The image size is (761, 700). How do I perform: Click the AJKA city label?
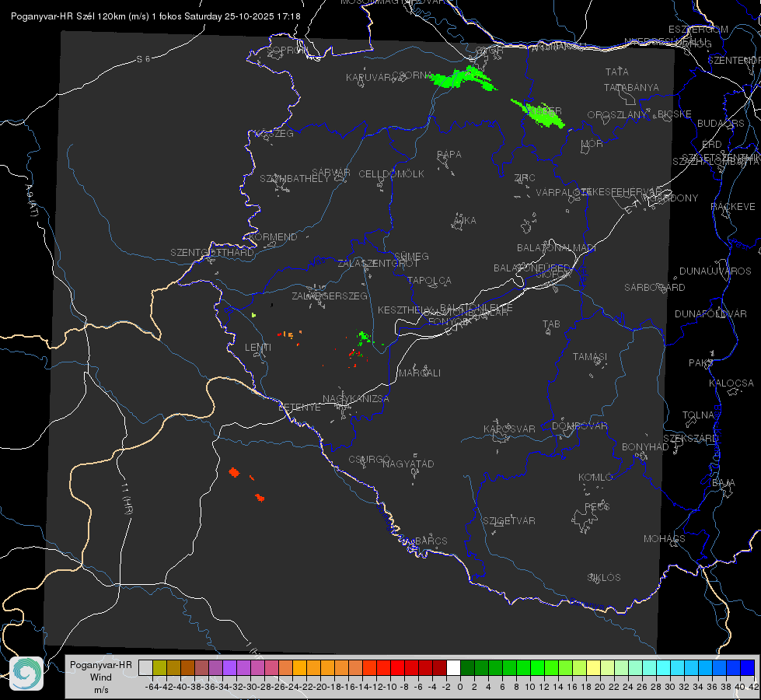pyautogui.click(x=465, y=221)
